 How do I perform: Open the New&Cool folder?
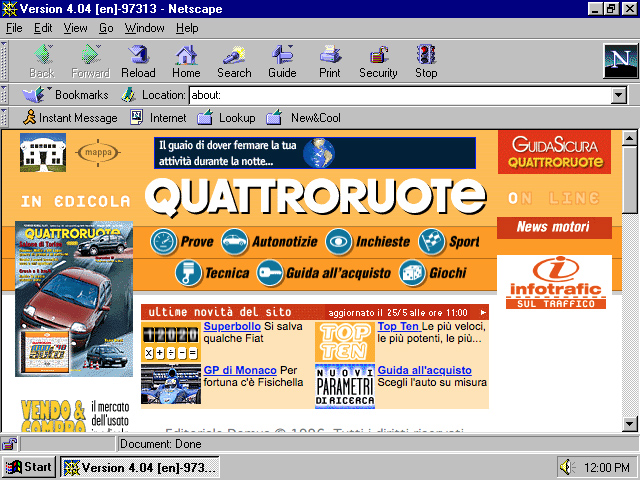pos(303,118)
